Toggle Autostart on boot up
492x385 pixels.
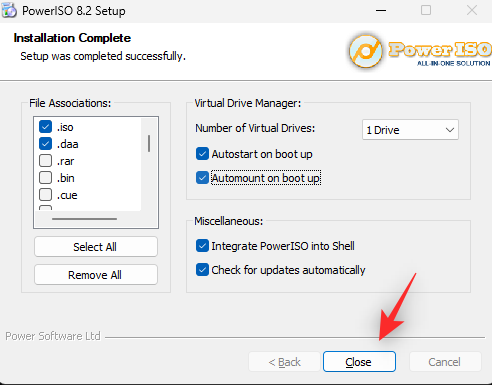coord(202,154)
